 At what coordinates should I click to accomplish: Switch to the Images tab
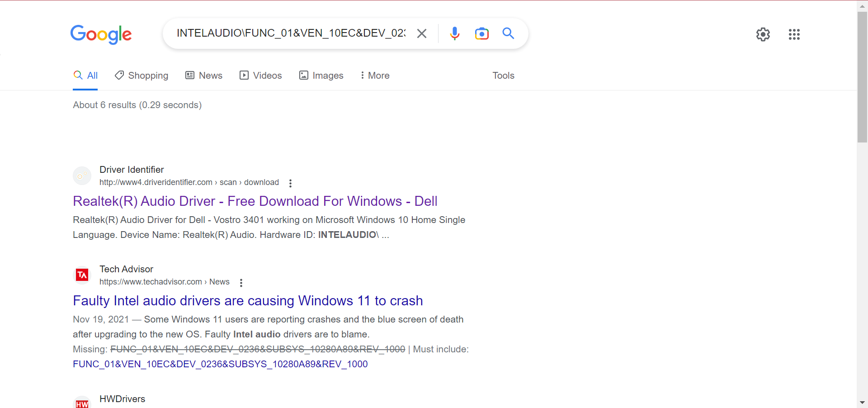(x=321, y=76)
